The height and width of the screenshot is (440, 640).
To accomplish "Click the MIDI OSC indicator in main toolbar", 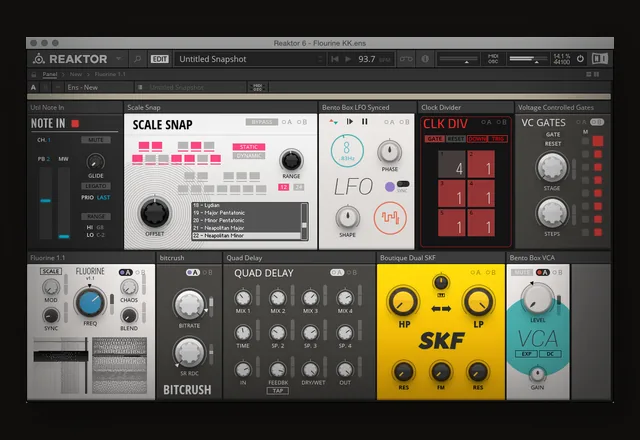I will click(493, 59).
